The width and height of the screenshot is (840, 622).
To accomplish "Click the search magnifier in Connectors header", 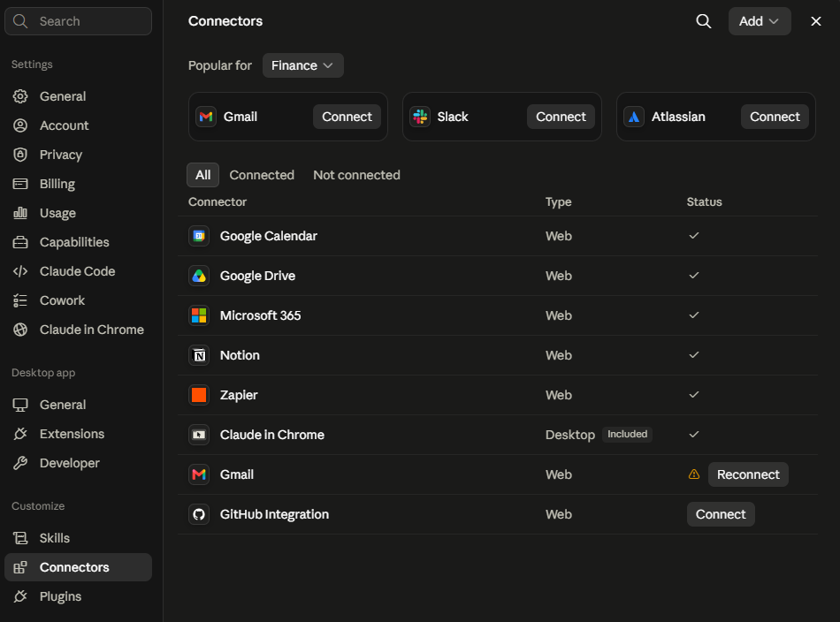I will [x=704, y=21].
